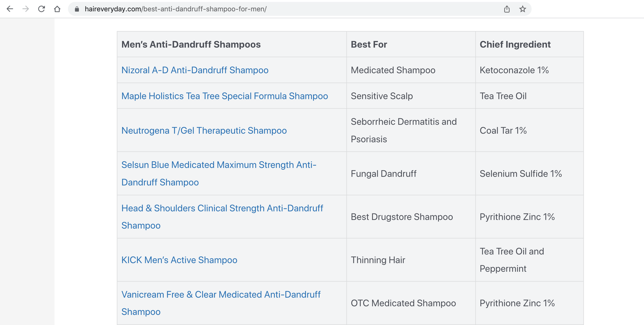Click the Chief Ingredient column header
The width and height of the screenshot is (644, 325).
pos(515,44)
